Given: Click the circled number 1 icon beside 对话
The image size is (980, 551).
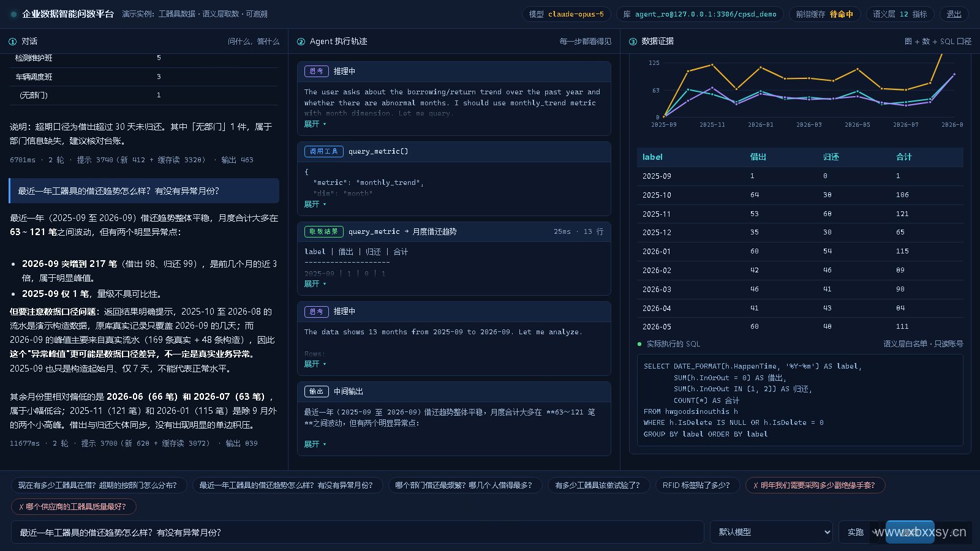Looking at the screenshot, I should tap(13, 42).
